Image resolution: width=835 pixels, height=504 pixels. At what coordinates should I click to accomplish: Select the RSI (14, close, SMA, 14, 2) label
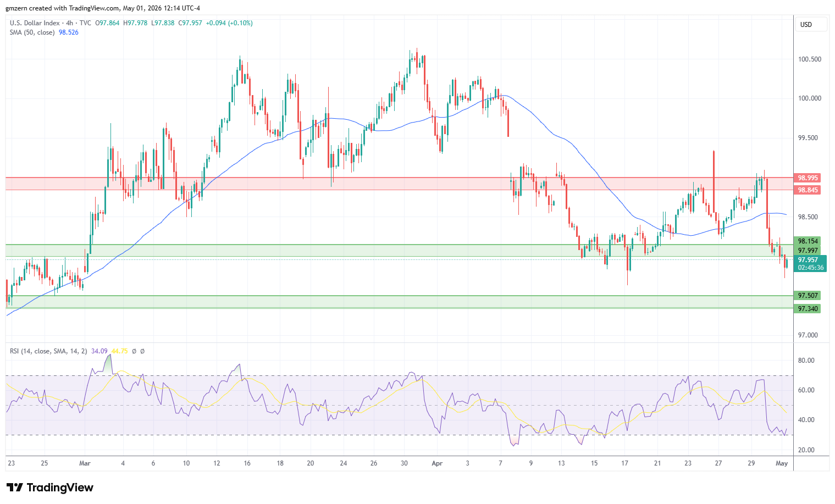(x=48, y=351)
